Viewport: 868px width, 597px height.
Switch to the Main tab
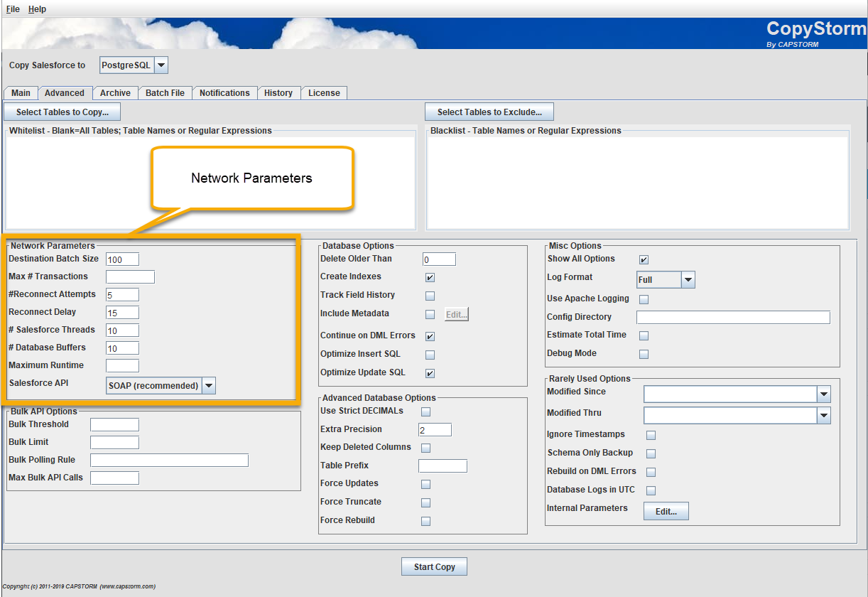(21, 93)
